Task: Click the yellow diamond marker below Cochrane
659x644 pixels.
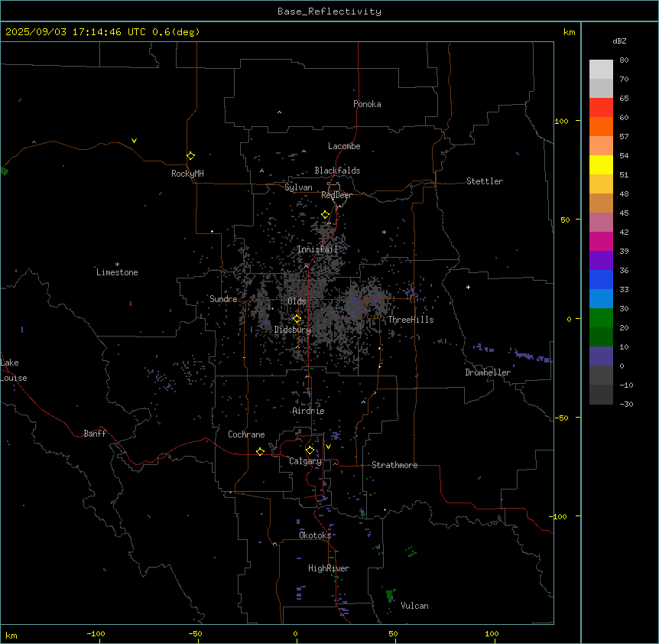Action: (260, 451)
